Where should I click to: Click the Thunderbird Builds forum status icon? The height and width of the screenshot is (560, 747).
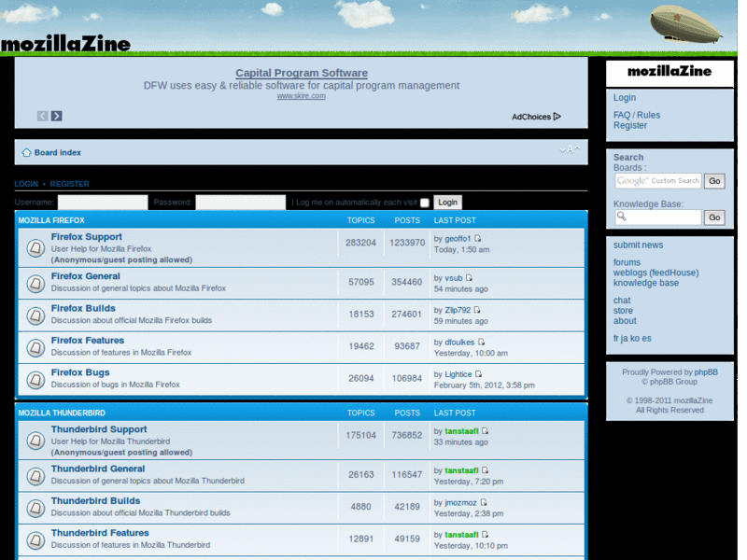click(35, 508)
